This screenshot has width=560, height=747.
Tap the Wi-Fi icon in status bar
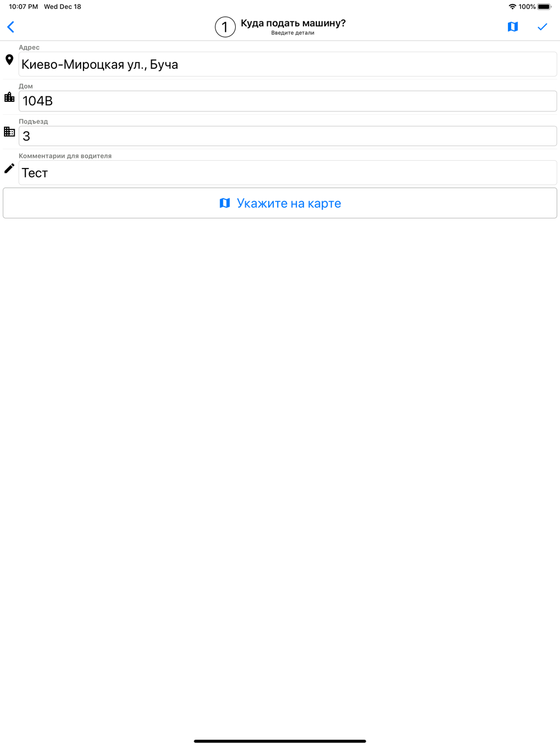click(x=512, y=7)
